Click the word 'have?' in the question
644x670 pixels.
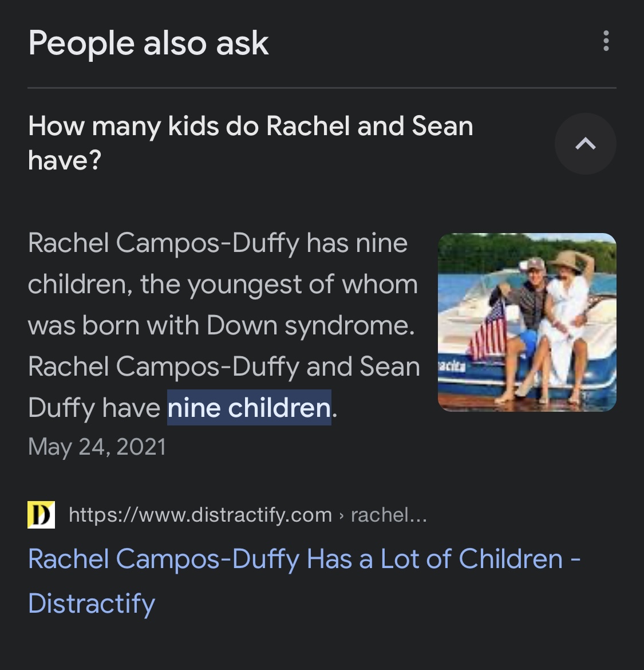tap(65, 161)
